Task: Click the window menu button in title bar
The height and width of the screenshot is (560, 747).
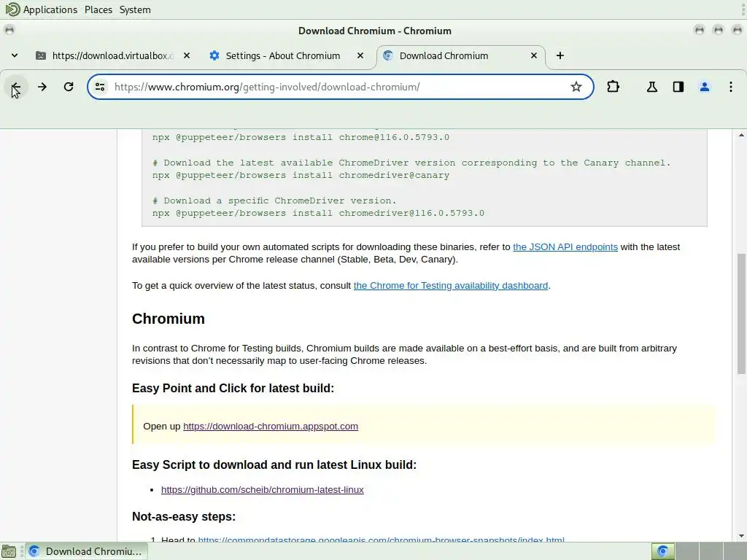Action: (x=9, y=31)
